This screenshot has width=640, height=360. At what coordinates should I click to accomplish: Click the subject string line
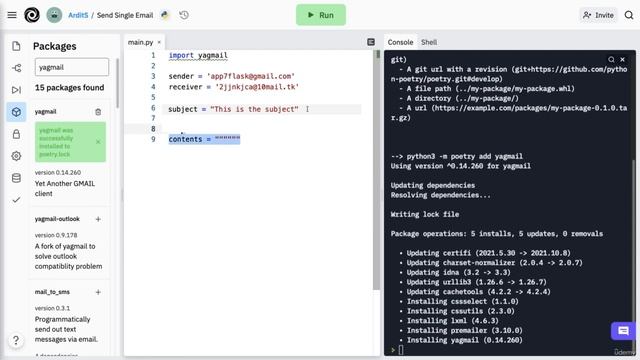[233, 109]
